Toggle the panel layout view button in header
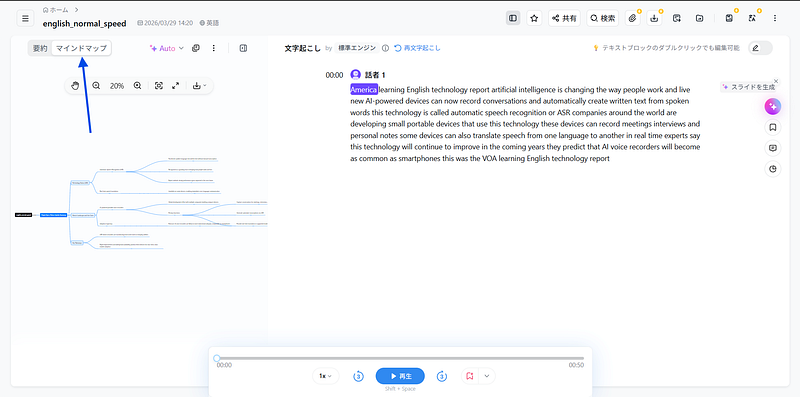Screen dimensions: 800x397 coord(513,18)
